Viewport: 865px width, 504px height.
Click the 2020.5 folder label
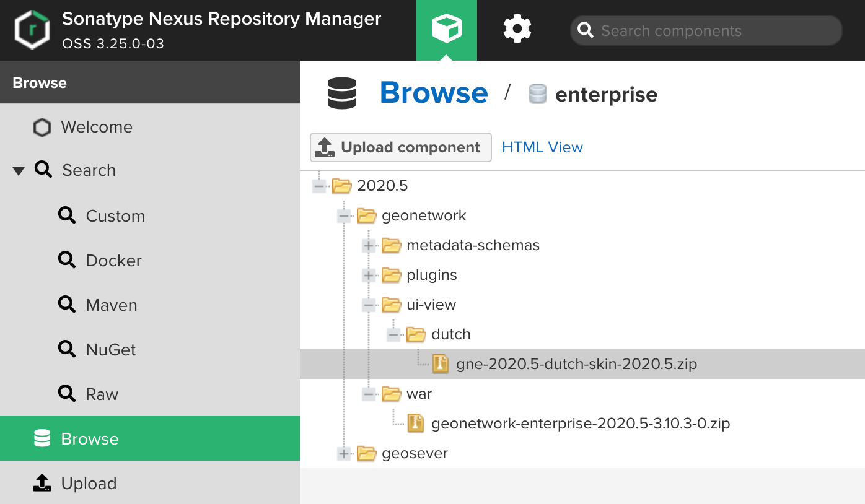click(x=382, y=186)
